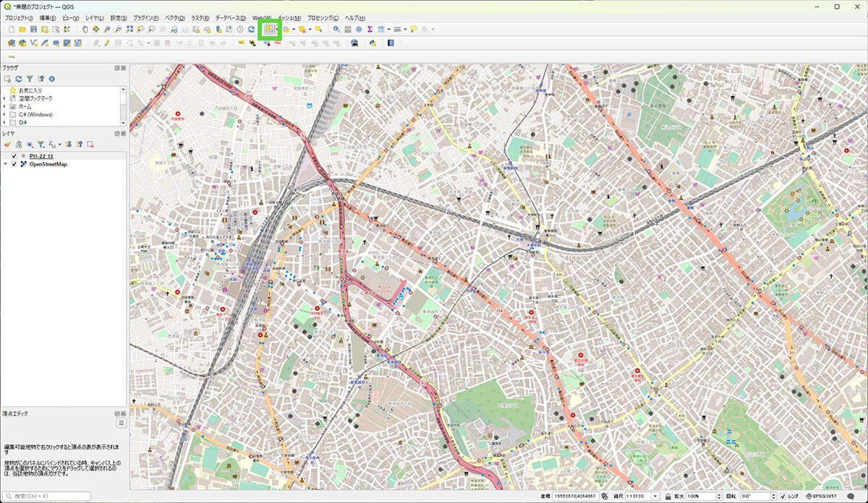The width and height of the screenshot is (868, 503).
Task: Click Add Selected Layers in Browser panel
Action: click(x=7, y=79)
